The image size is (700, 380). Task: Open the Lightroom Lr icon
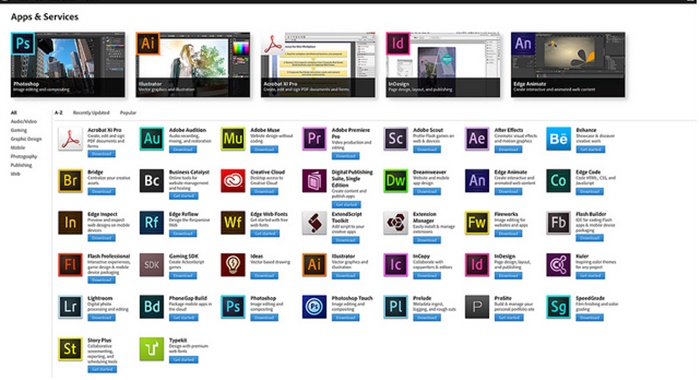pyautogui.click(x=70, y=307)
